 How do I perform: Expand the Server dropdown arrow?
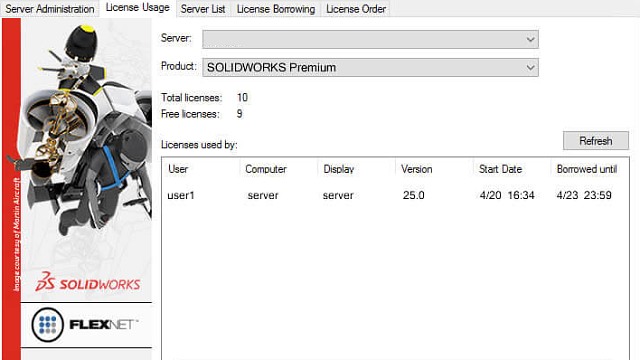coord(530,40)
